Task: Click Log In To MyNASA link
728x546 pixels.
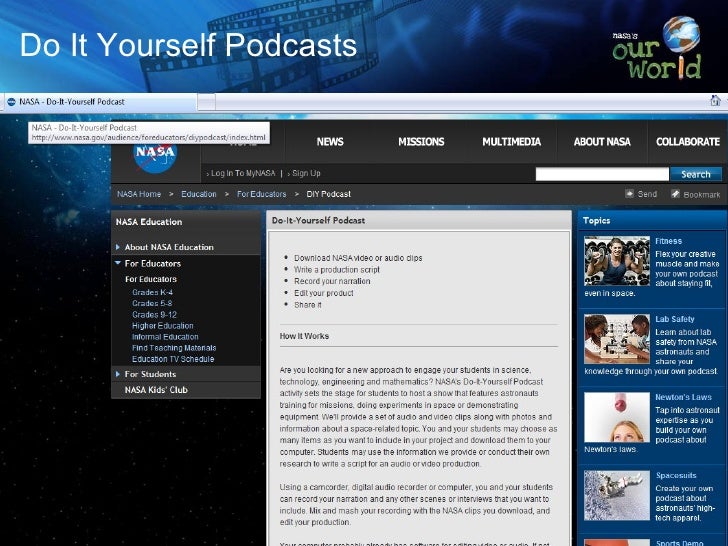Action: tap(243, 173)
